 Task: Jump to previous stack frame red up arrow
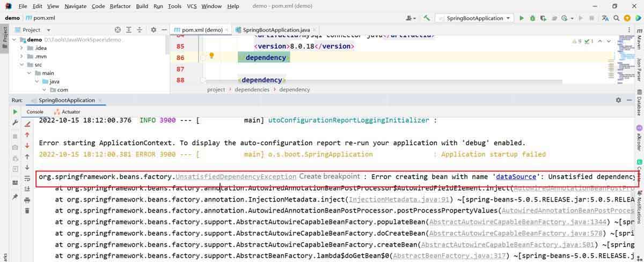27,134
